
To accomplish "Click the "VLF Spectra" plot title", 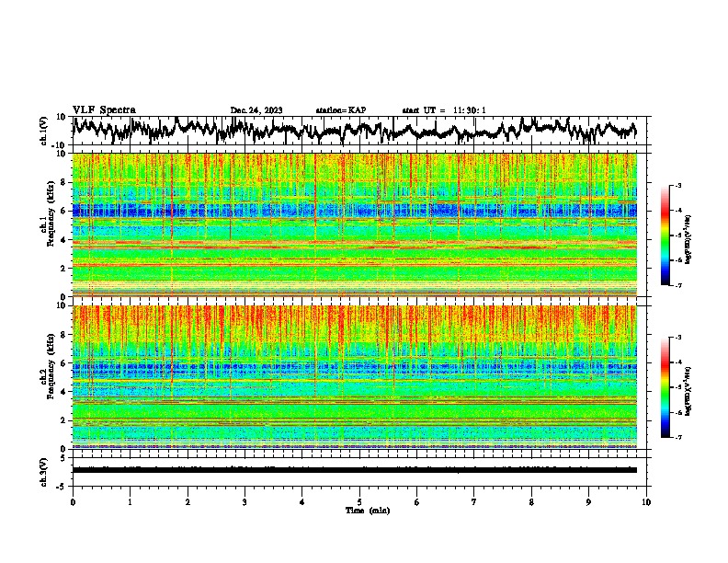I will [x=104, y=110].
